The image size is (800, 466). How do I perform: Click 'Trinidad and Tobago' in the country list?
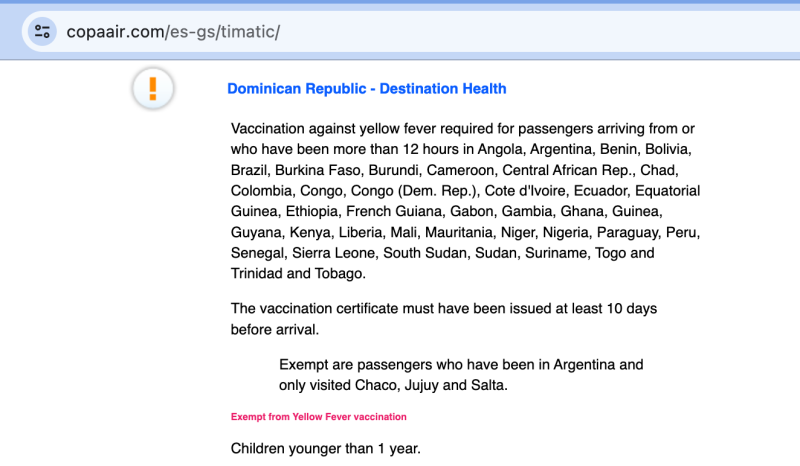[298, 274]
